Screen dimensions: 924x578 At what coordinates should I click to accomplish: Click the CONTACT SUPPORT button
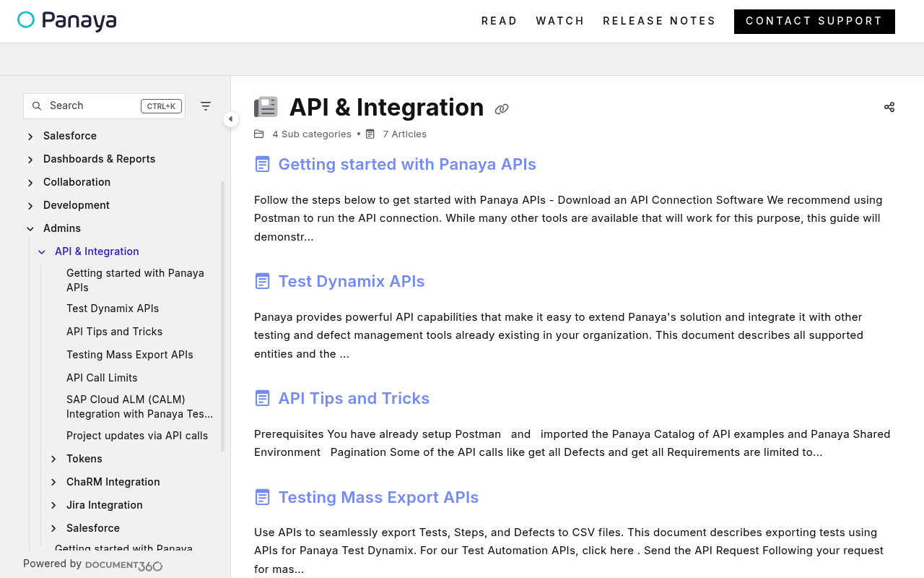(814, 22)
